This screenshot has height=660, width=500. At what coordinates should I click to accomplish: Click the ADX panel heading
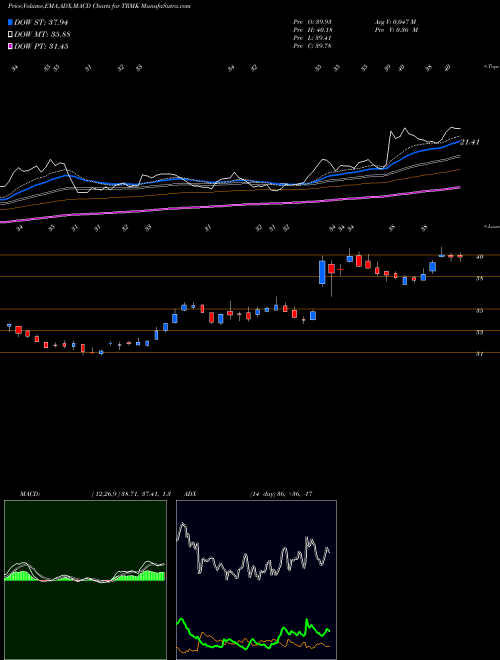point(190,494)
